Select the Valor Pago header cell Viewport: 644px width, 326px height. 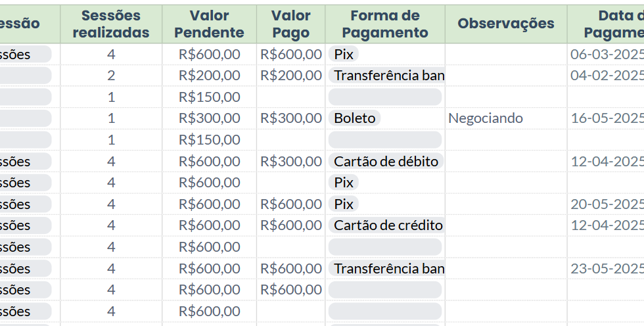tap(290, 24)
